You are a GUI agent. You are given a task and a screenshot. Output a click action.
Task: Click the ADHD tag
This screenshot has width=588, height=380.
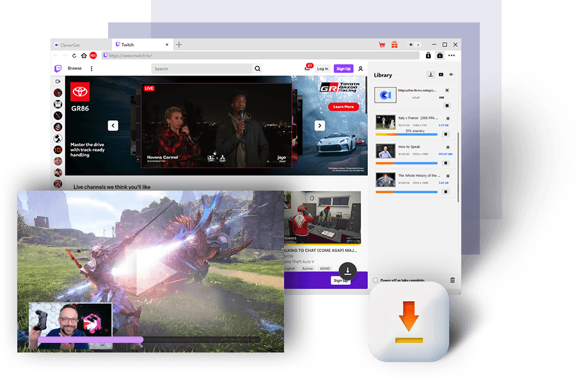click(x=325, y=269)
